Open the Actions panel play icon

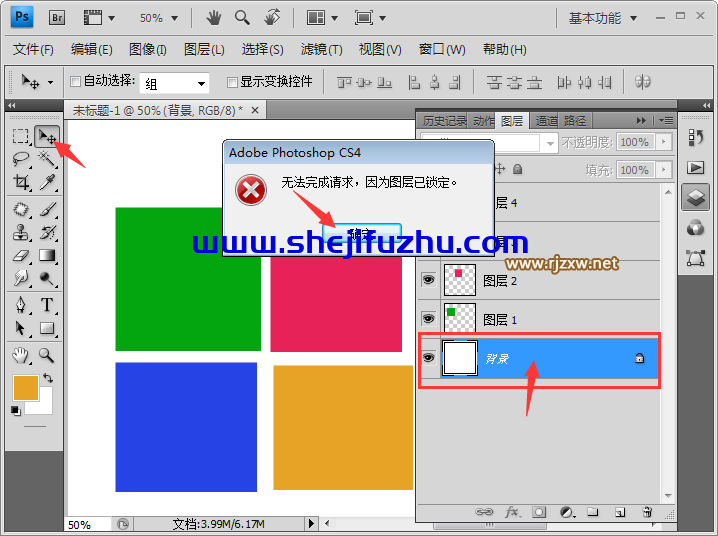coord(696,168)
